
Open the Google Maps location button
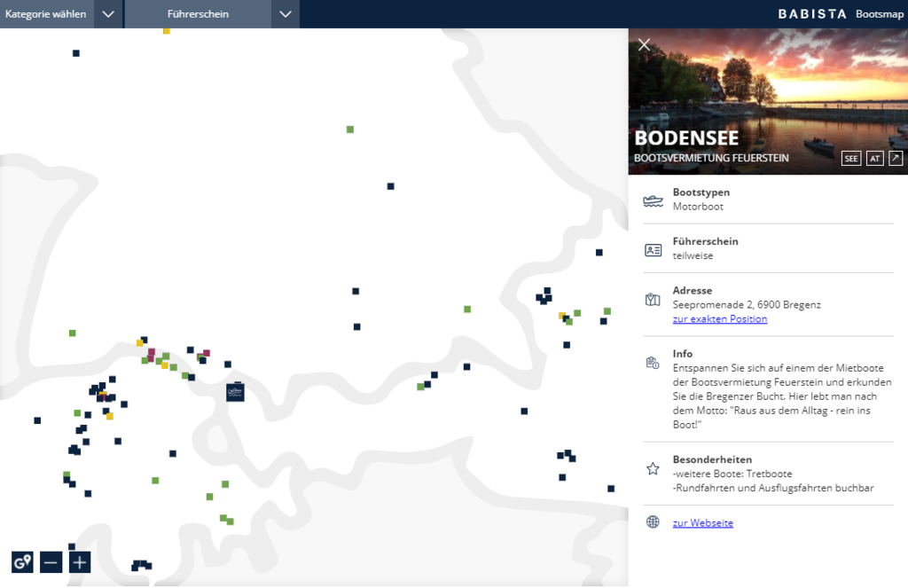tap(22, 561)
